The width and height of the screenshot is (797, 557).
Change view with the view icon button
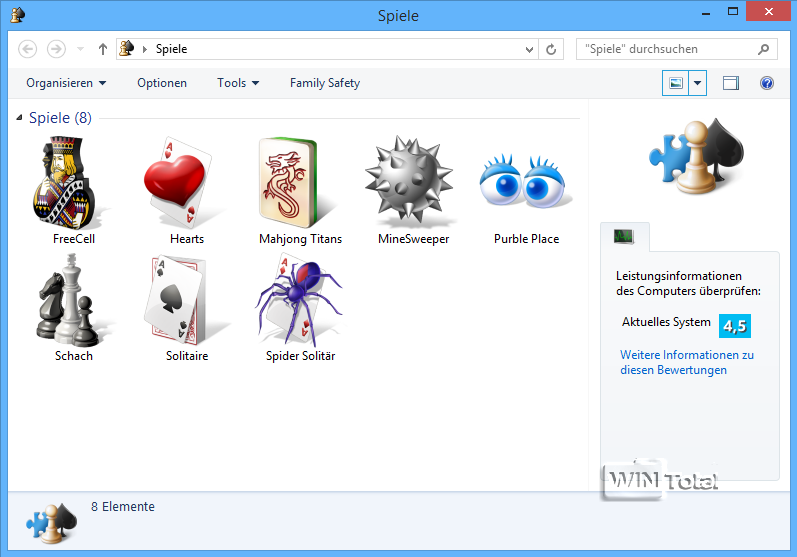pyautogui.click(x=676, y=83)
